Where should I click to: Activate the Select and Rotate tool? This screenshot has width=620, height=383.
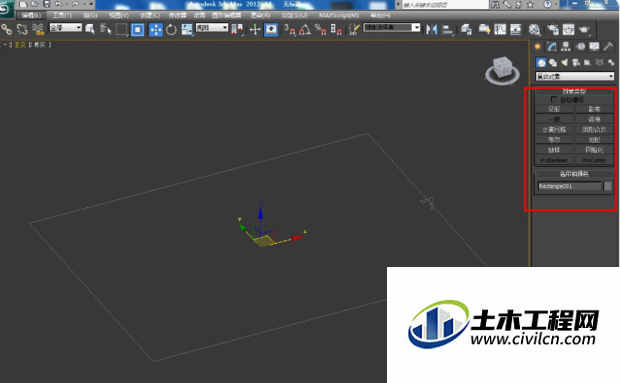click(171, 30)
